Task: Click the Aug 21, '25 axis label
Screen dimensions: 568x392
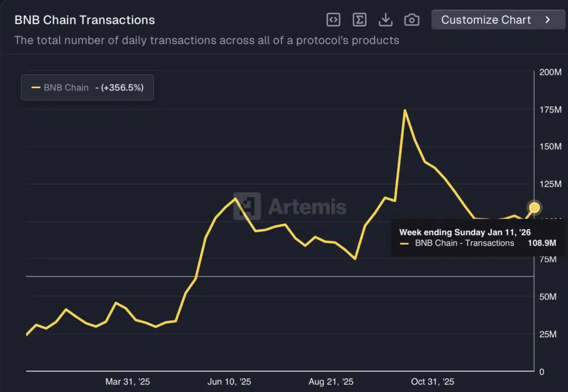Action: click(331, 382)
